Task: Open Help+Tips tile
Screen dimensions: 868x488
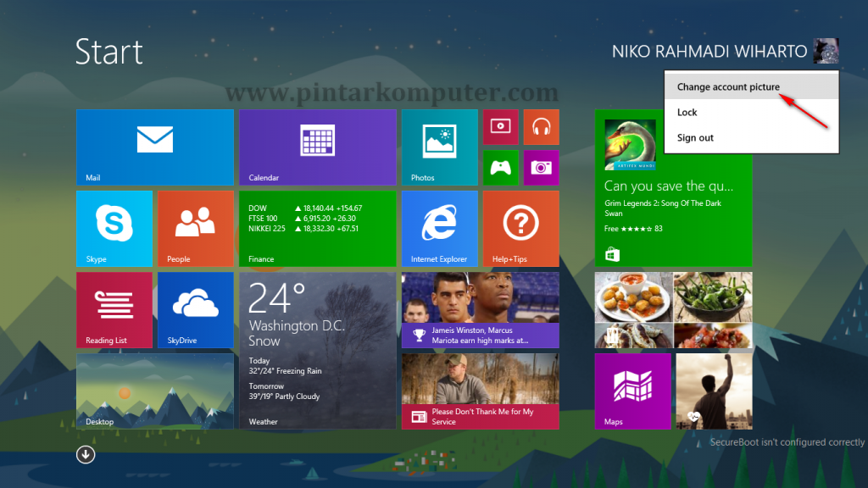Action: (x=521, y=229)
